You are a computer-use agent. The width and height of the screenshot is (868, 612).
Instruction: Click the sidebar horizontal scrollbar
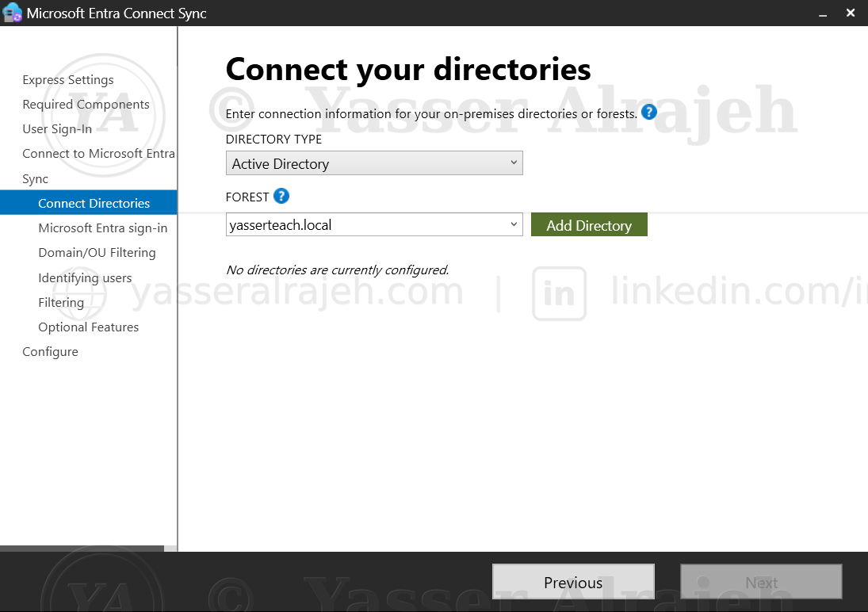click(82, 549)
